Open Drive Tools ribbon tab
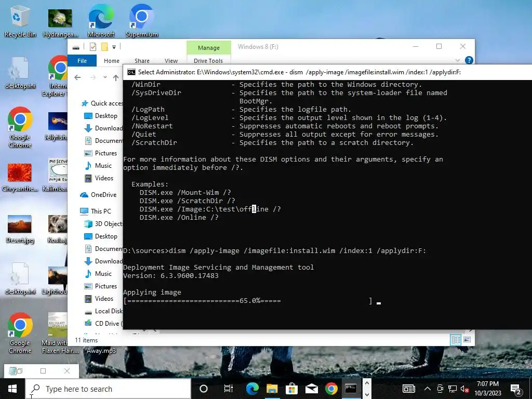Viewport: 532px width, 399px height. coord(208,61)
